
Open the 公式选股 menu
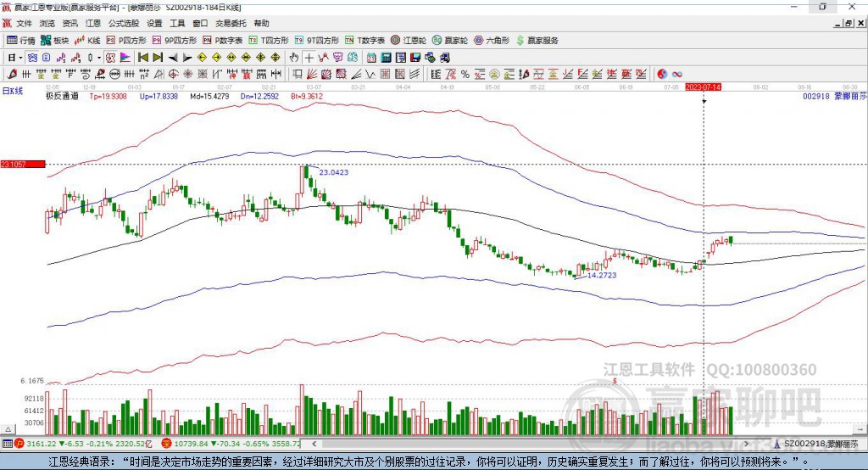coord(124,23)
